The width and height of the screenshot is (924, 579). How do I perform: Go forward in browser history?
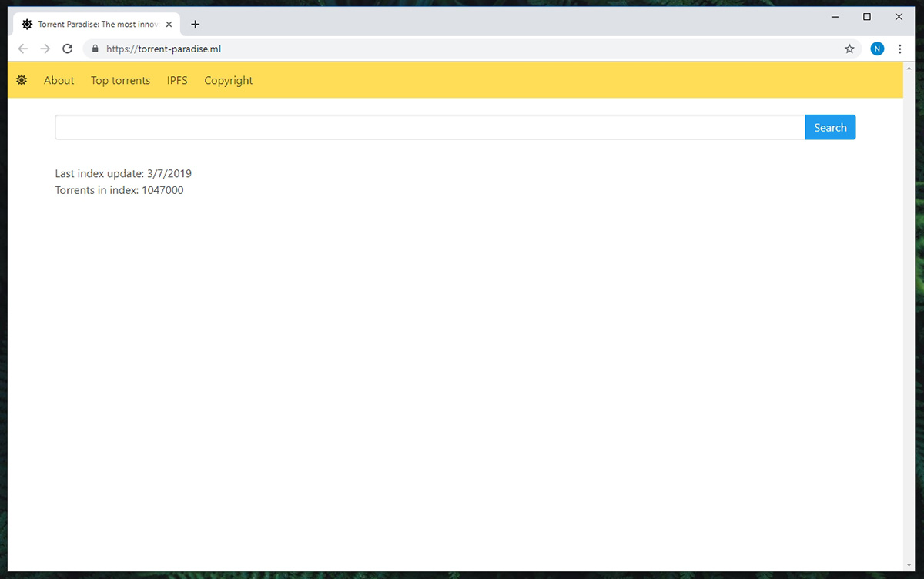(x=45, y=49)
